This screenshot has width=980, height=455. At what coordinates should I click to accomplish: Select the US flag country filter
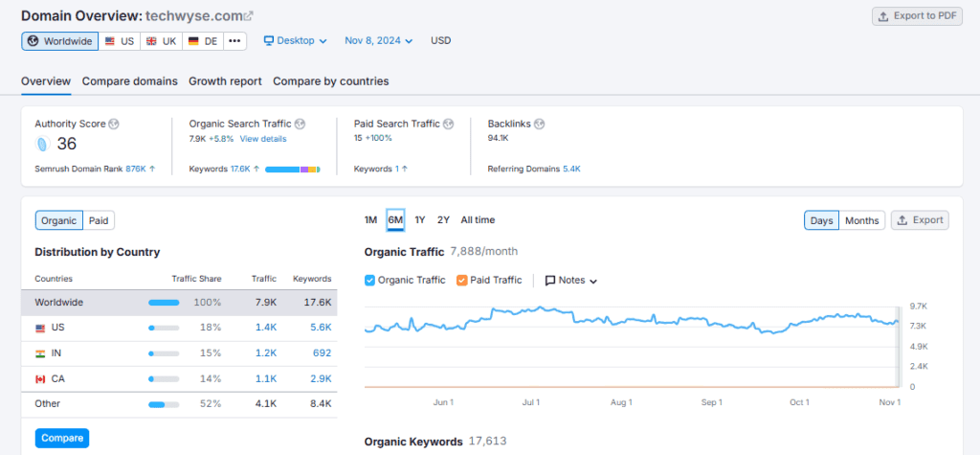click(120, 41)
